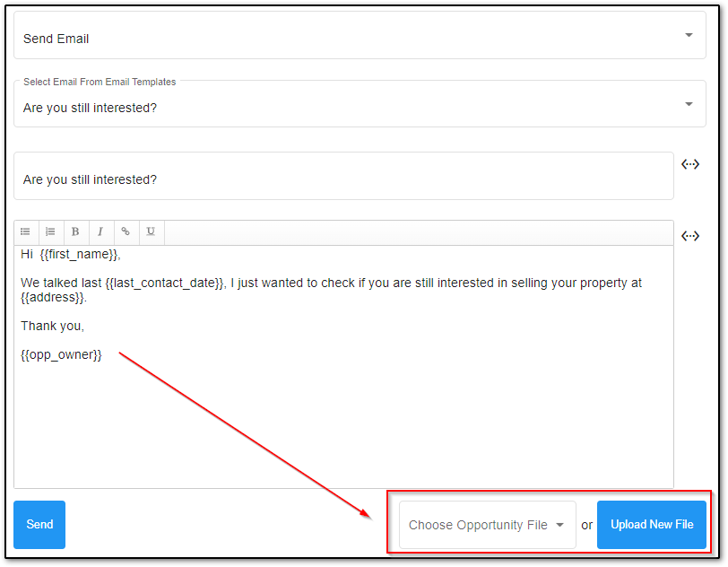Viewport: 728px width, 567px height.
Task: Click the {{last_contact_date}} placeholder text
Action: tap(164, 283)
